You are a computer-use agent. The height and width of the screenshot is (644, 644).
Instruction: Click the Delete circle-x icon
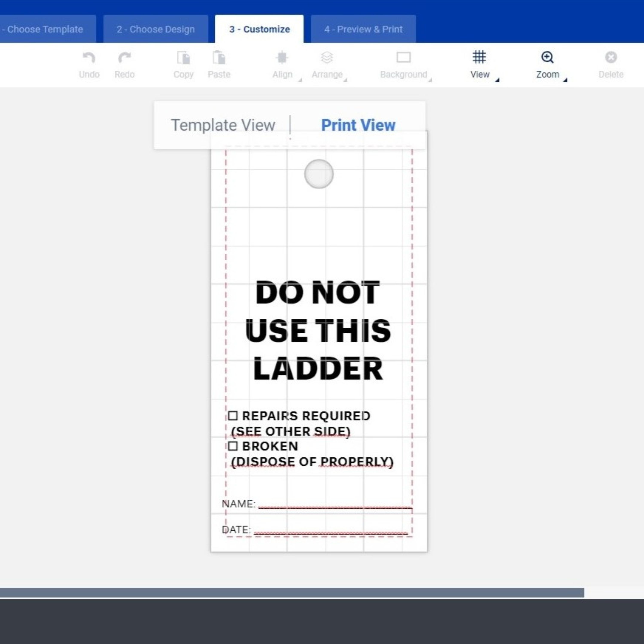tap(611, 57)
